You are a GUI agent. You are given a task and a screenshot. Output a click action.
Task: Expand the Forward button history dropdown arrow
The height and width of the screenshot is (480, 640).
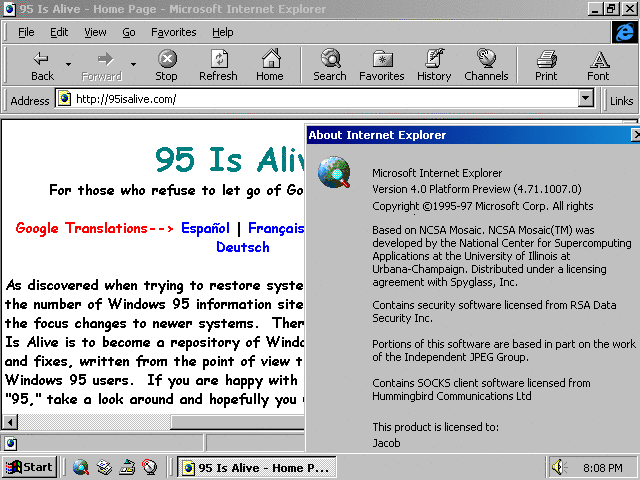pyautogui.click(x=133, y=64)
